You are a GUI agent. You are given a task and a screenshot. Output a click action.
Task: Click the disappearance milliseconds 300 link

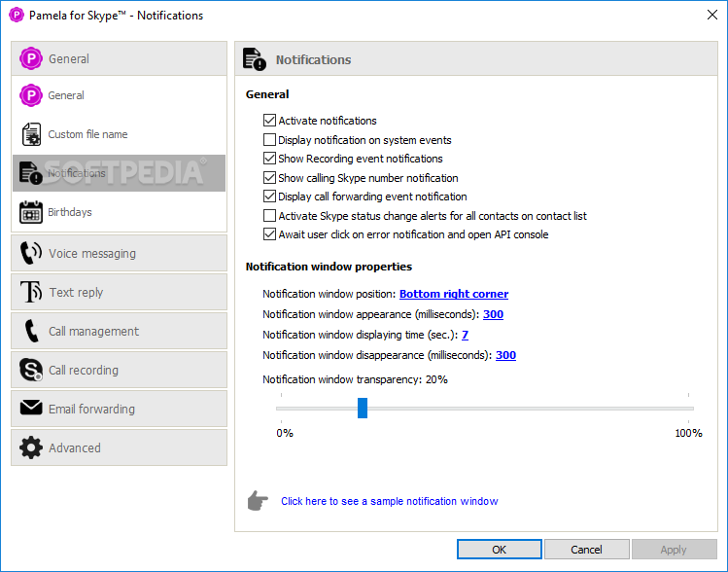tap(505, 355)
